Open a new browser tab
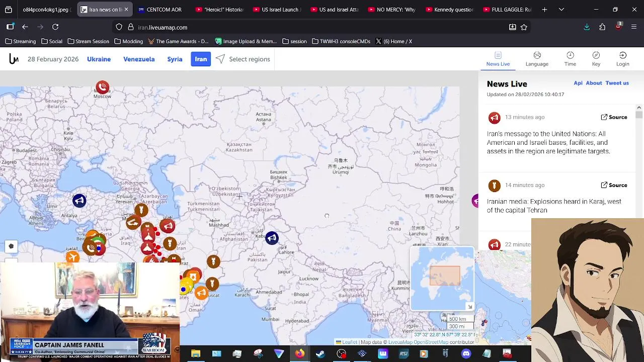This screenshot has height=362, width=644. (x=544, y=10)
